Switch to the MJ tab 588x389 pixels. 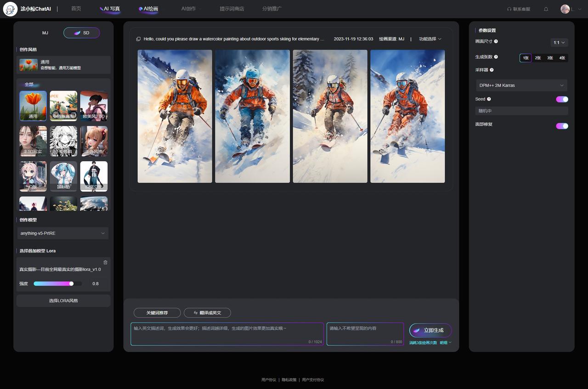(x=45, y=33)
